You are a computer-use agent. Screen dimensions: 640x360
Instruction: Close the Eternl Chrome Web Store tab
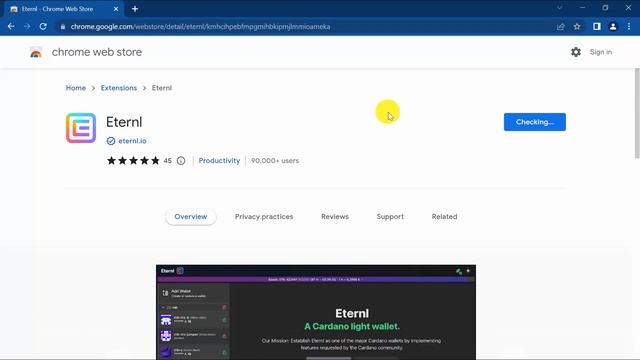click(116, 9)
